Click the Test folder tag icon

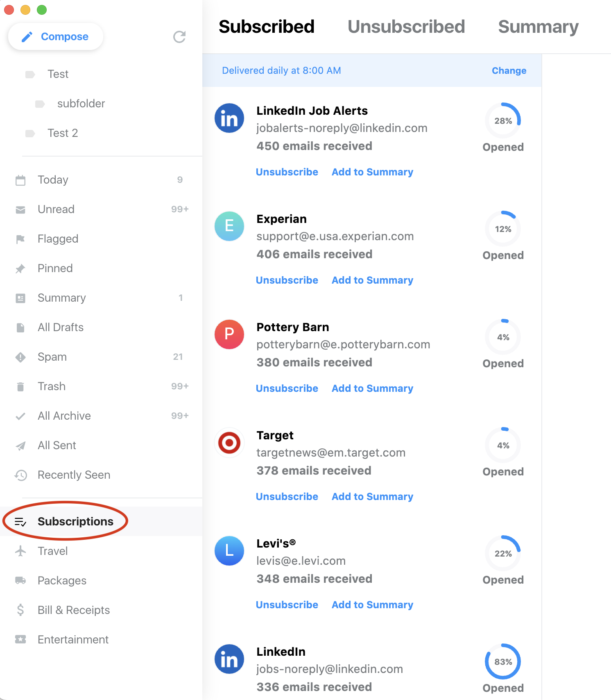[30, 74]
